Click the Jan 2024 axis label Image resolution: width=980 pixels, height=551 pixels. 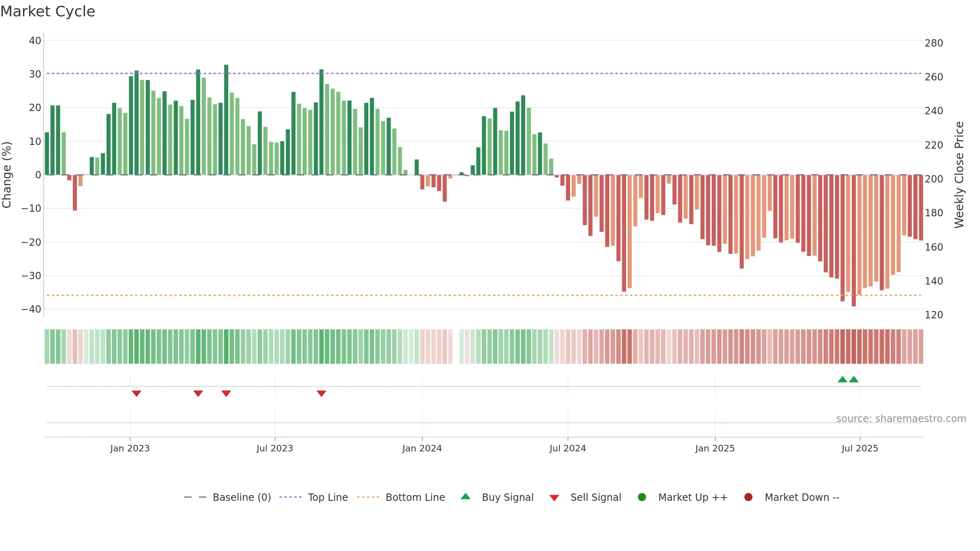coord(422,449)
